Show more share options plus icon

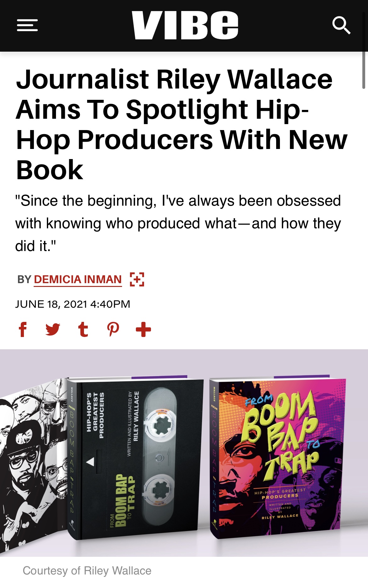click(x=143, y=329)
